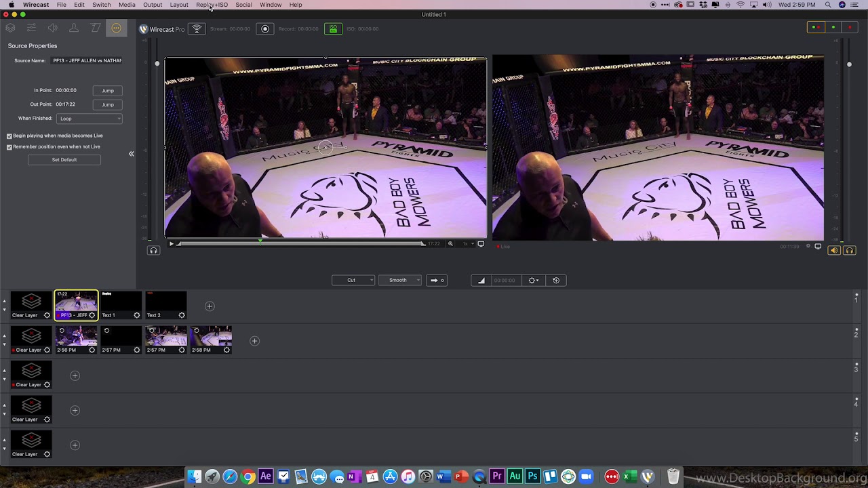Add a shot to layer 3
The width and height of the screenshot is (868, 488).
(75, 375)
